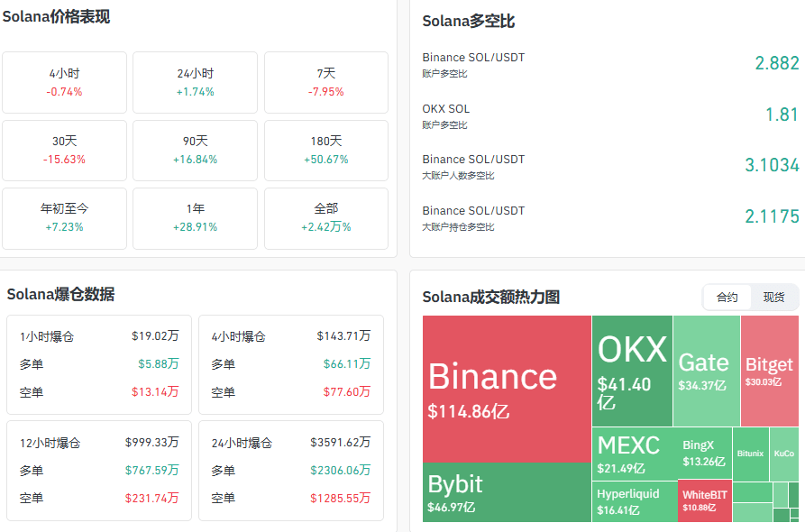805x532 pixels.
Task: Click the 1小时爆仓 liquidation card
Action: coord(99,364)
